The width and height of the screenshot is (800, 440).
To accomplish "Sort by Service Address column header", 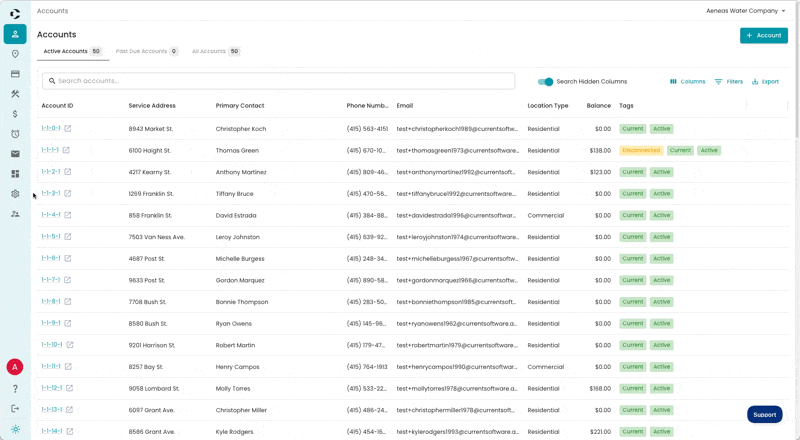I will 152,106.
